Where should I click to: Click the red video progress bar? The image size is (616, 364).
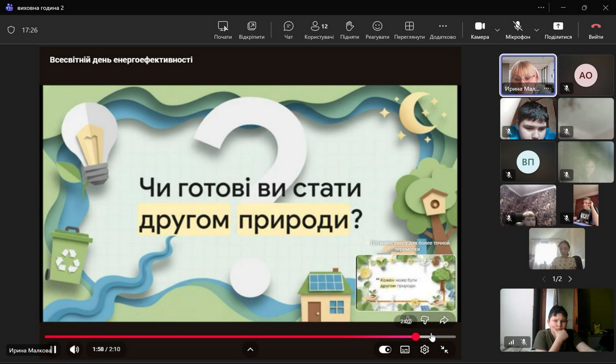pos(227,337)
